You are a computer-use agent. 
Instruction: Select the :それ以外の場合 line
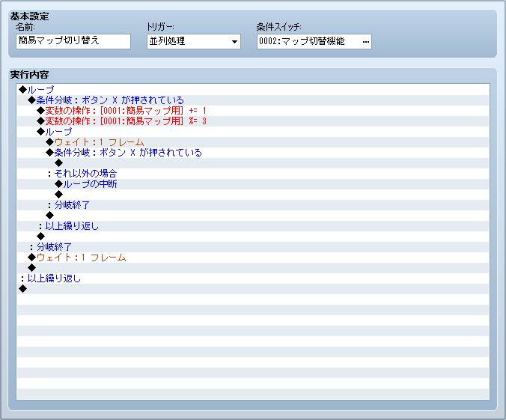253,174
